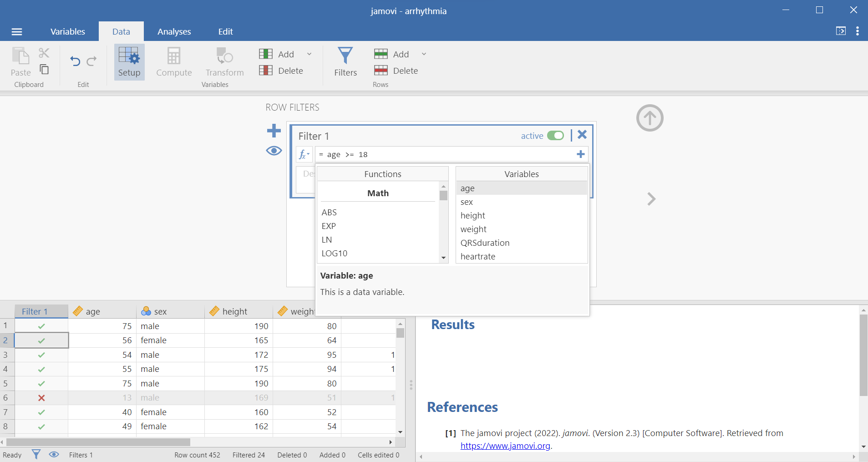868x462 pixels.
Task: Toggle filtered rows visibility eye icon
Action: 274,151
